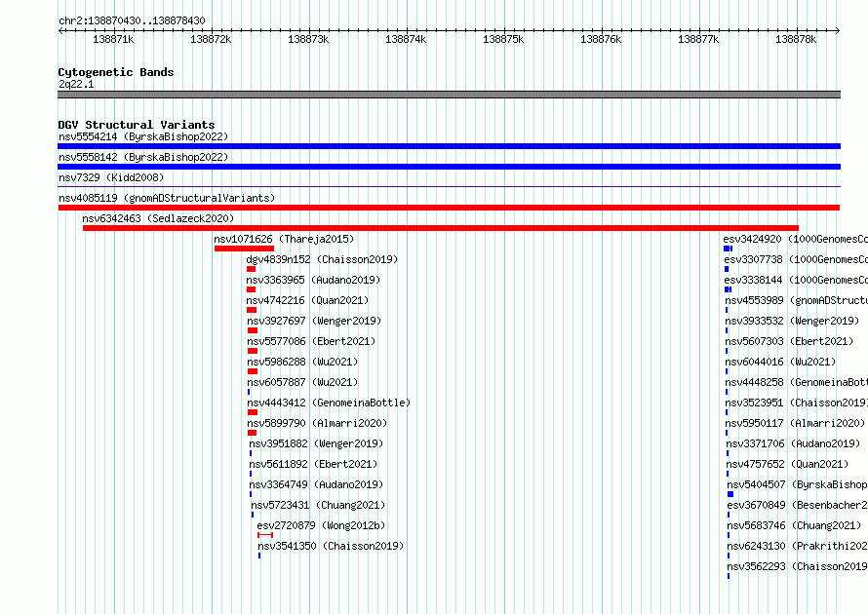Screen dimensions: 868x614
Task: Click the nsv5558142 (ByrskaBishop2022) variant label
Action: point(143,157)
